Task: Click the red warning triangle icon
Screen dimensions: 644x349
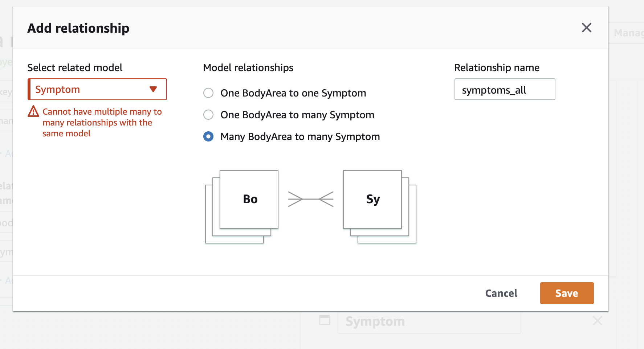Action: point(33,112)
